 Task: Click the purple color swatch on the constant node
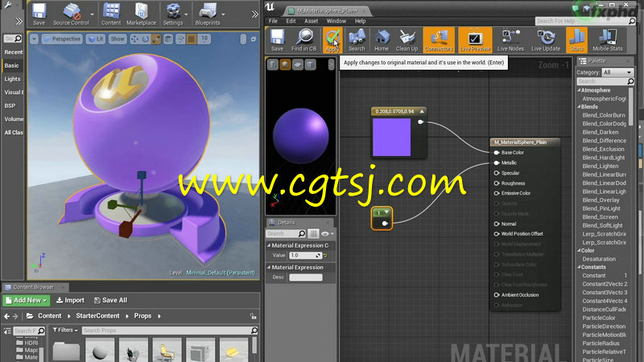391,137
